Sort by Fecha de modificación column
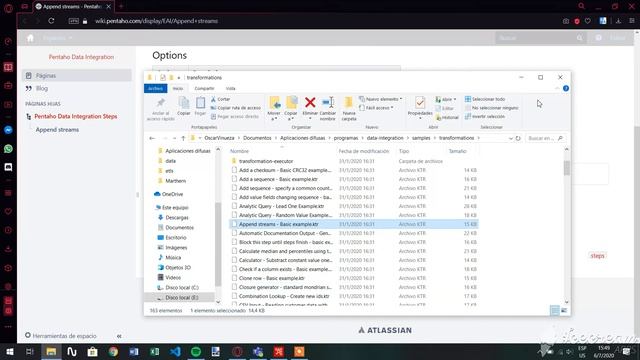The image size is (640, 360). point(364,151)
